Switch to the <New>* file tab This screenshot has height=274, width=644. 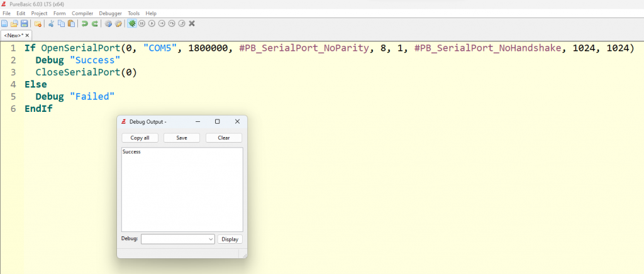coord(13,35)
